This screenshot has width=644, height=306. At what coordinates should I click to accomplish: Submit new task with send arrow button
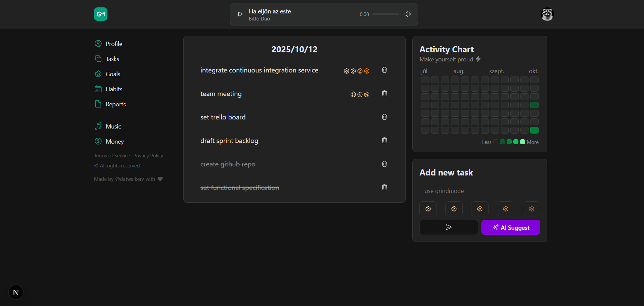tap(449, 227)
